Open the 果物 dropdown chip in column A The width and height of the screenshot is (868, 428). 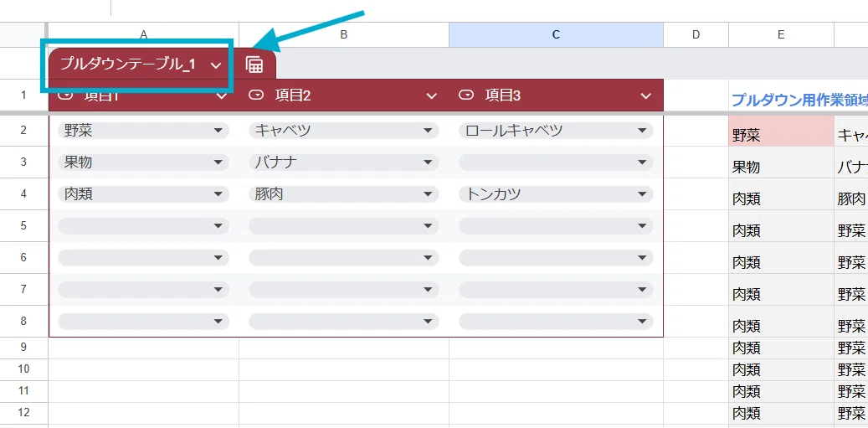[143, 162]
